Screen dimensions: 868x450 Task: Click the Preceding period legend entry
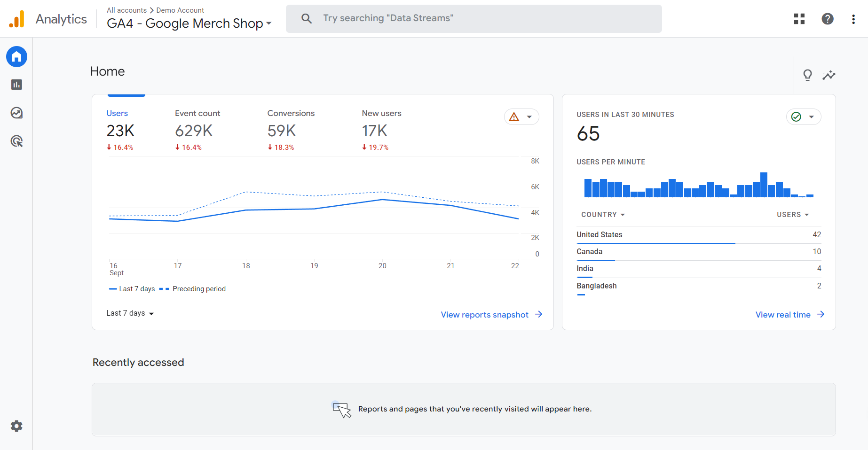click(192, 289)
